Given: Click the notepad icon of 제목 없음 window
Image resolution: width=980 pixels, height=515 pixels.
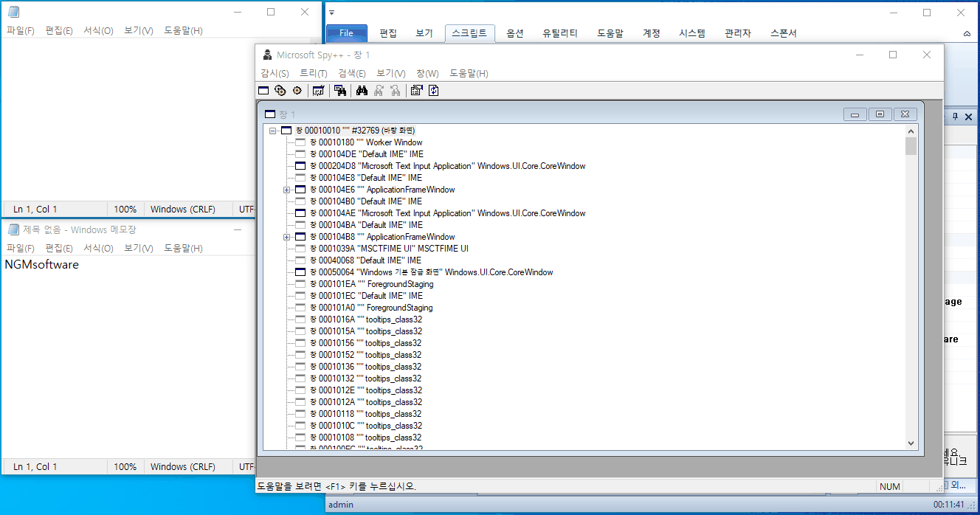Looking at the screenshot, I should (13, 229).
